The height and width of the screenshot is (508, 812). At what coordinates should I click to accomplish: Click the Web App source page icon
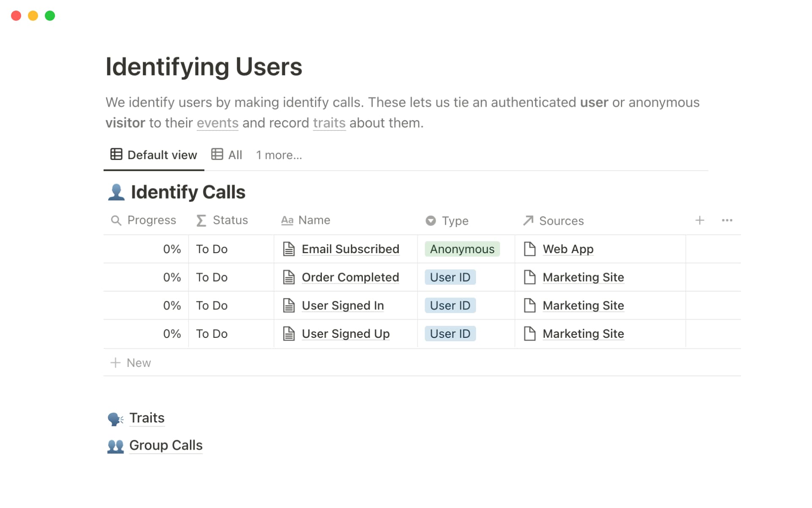click(529, 249)
